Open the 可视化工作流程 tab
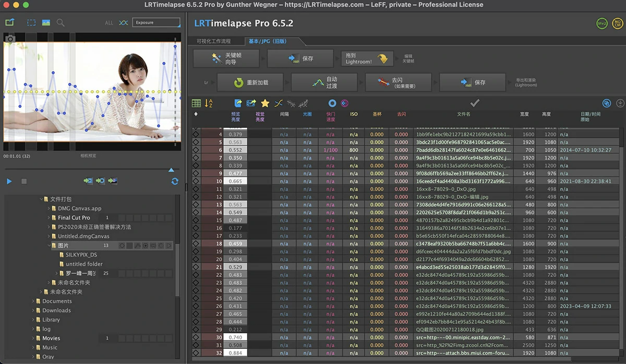 [213, 41]
